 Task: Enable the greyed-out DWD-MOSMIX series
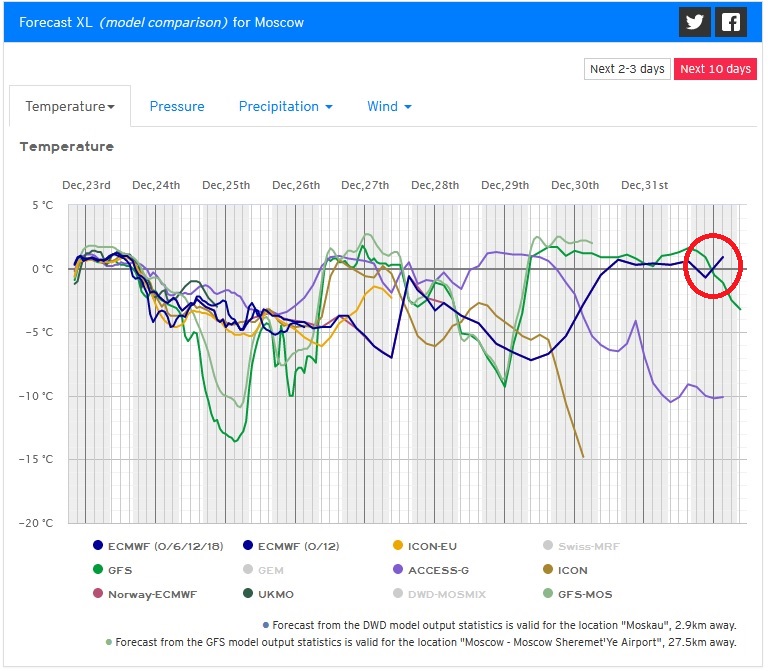click(x=439, y=594)
